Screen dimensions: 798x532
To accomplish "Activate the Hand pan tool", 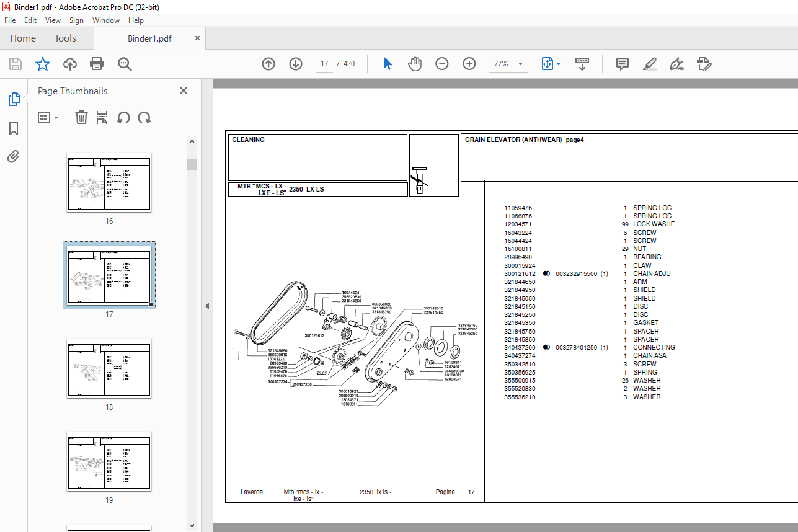I will pos(415,64).
